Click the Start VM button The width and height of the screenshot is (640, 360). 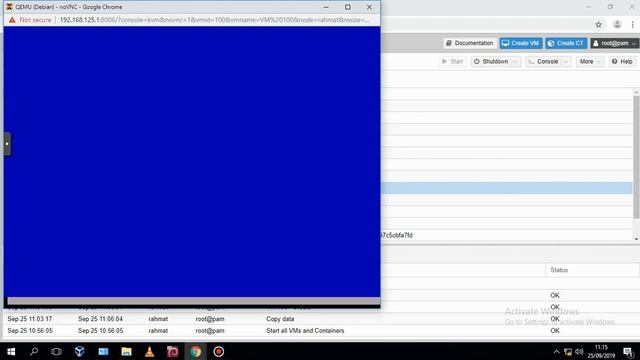(x=452, y=62)
